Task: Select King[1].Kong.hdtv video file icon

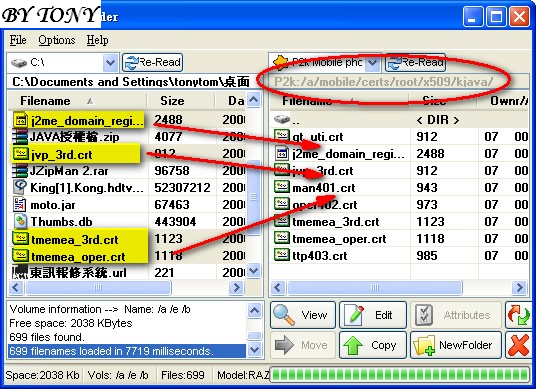Action: [20, 187]
